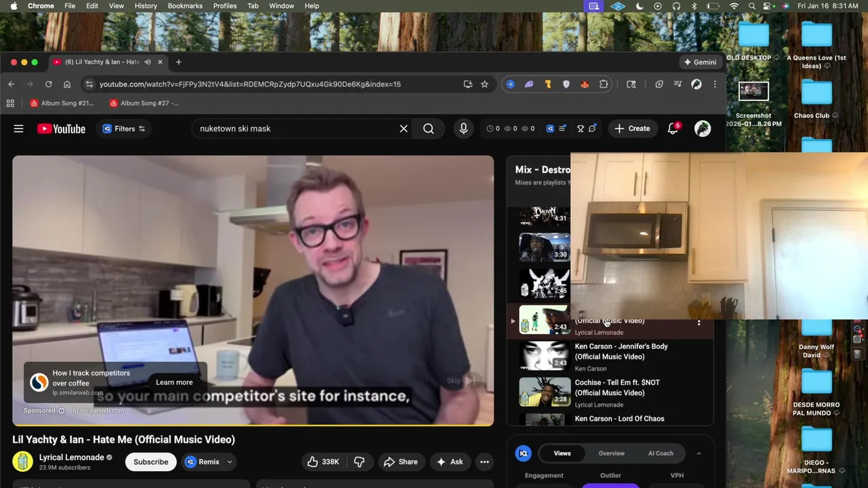Open the History menu
The image size is (868, 488).
pyautogui.click(x=146, y=6)
